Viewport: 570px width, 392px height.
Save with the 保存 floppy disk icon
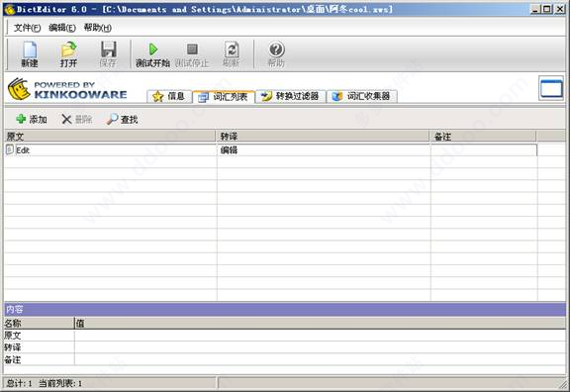[108, 54]
